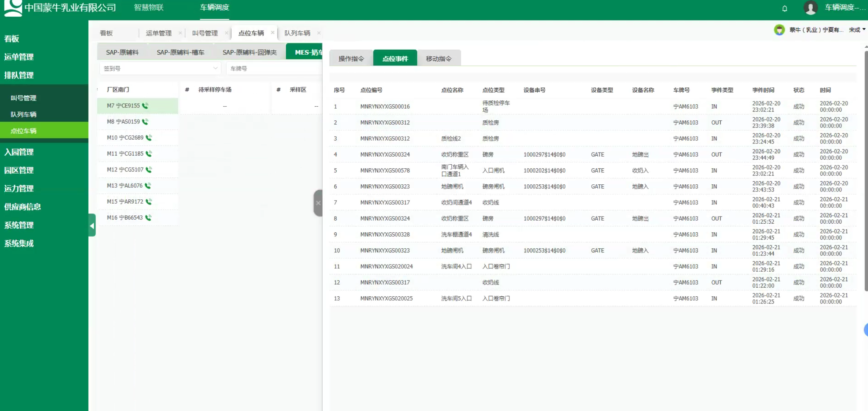Open the 签到号 dropdown
The height and width of the screenshot is (411, 868).
(159, 68)
